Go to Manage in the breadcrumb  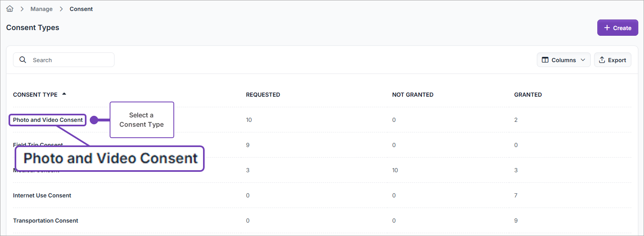[x=41, y=9]
